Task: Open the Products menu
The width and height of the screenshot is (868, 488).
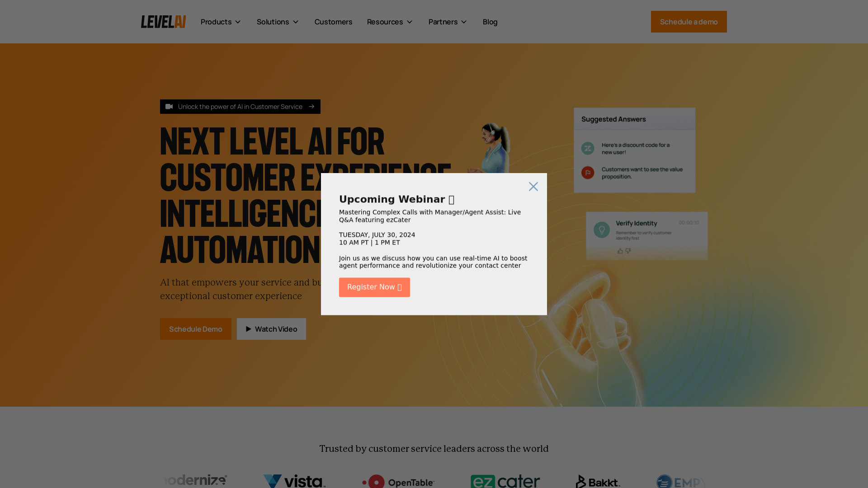Action: 221,22
